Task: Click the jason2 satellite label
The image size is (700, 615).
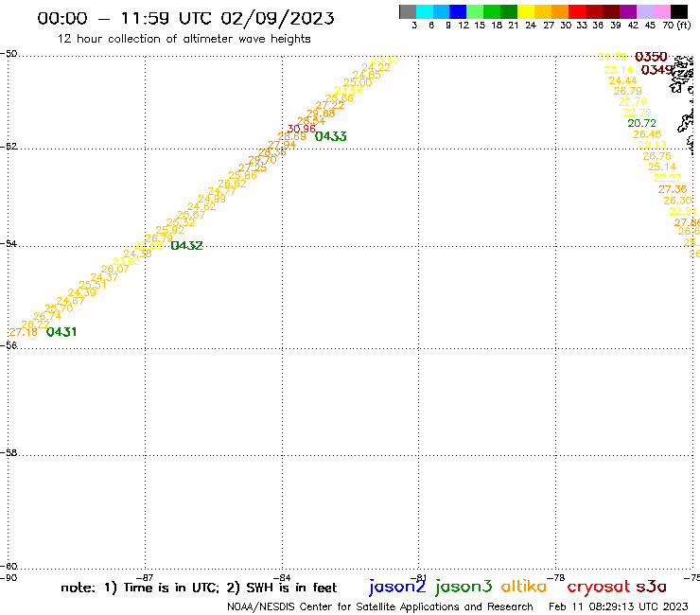Action: coord(397,588)
